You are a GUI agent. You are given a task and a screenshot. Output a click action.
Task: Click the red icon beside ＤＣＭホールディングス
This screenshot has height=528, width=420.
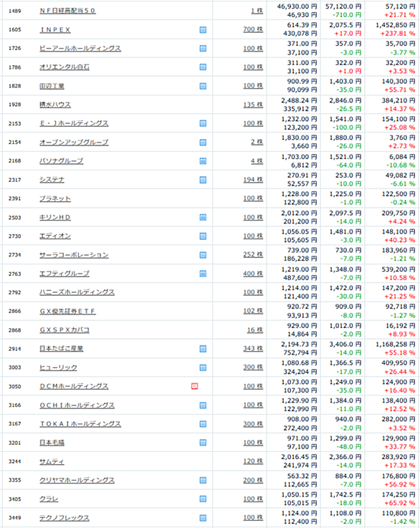click(x=194, y=386)
